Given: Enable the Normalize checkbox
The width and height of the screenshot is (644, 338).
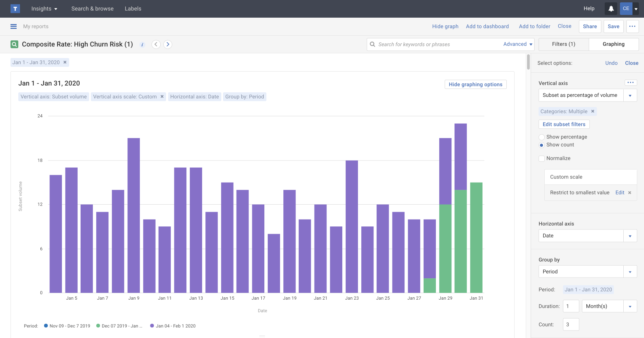Looking at the screenshot, I should point(542,158).
